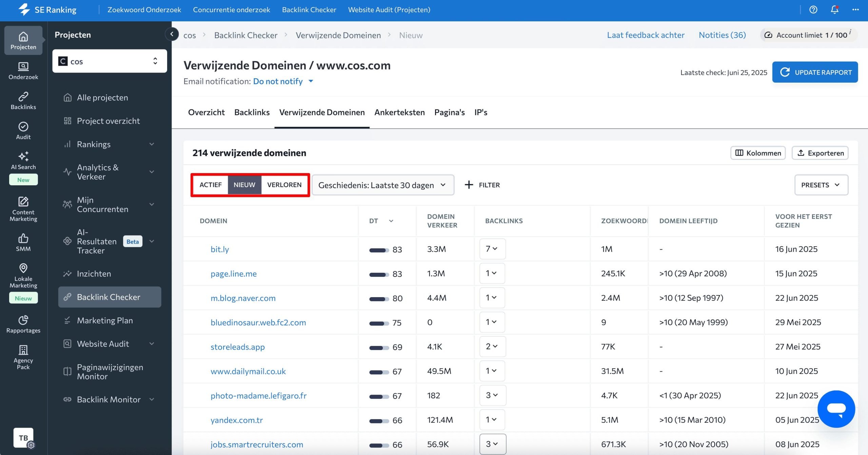Open the top bar three dots menu

(855, 9)
